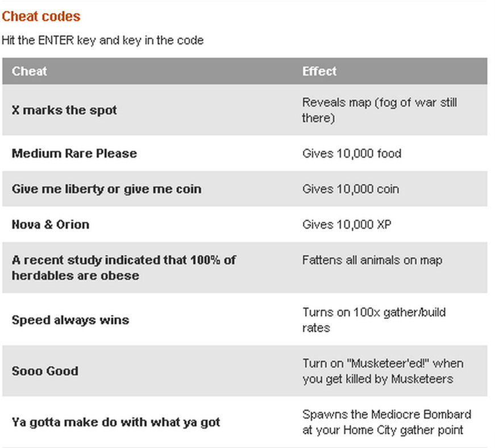
Task: Select the "Gives 10,000 XP" effect text
Action: click(x=347, y=224)
